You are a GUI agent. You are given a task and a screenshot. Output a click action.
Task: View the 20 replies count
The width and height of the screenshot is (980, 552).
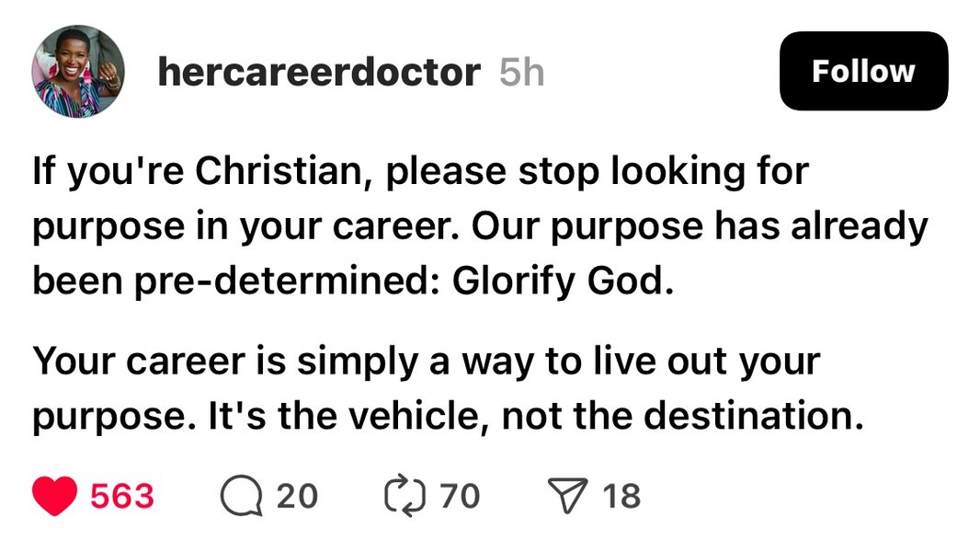coord(296,496)
